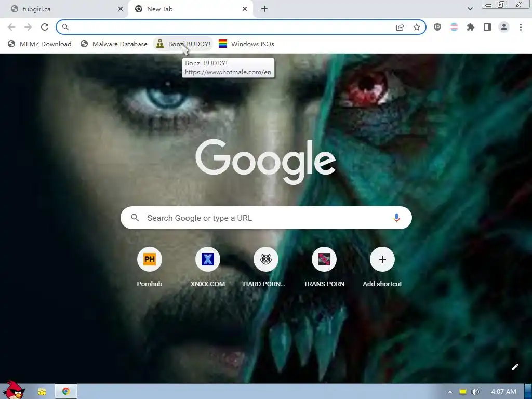Image resolution: width=532 pixels, height=399 pixels.
Task: Open a new tab with the plus button
Action: pyautogui.click(x=264, y=9)
